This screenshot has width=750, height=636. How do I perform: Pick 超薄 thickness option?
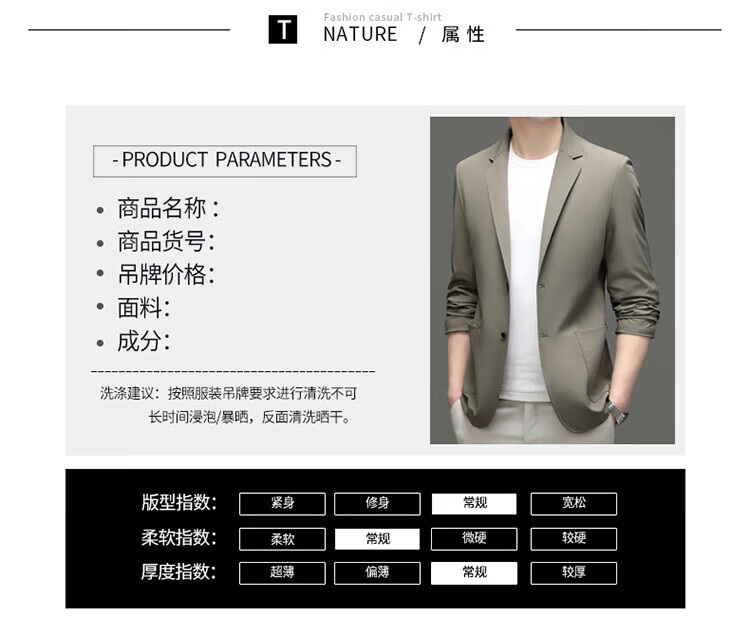(282, 573)
